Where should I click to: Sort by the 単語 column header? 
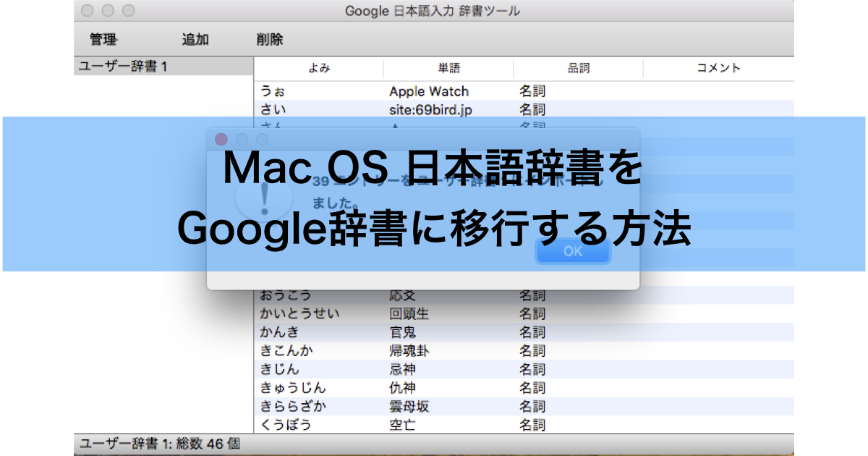click(x=448, y=68)
